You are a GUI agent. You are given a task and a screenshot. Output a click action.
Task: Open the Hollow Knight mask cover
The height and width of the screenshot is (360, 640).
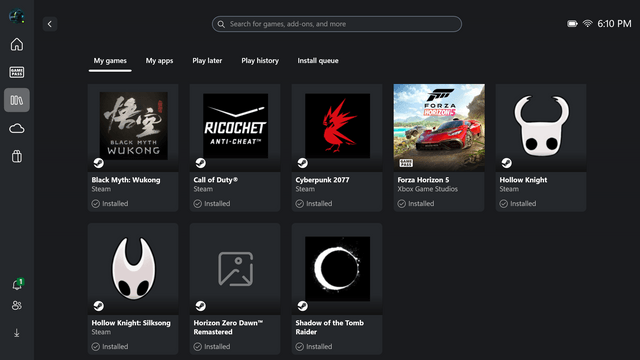pos(541,126)
